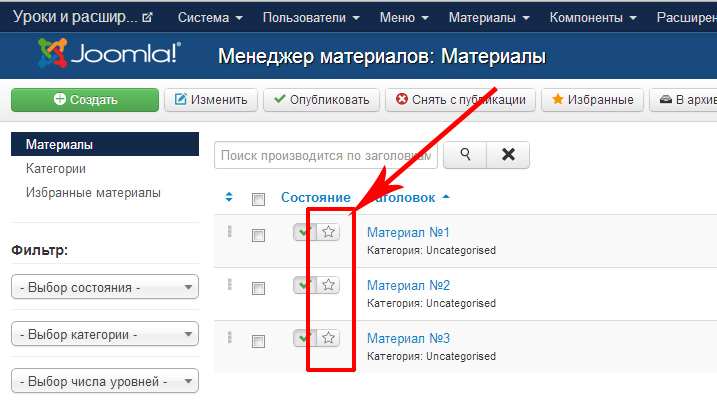Screen dimensions: 717x402
Task: Toggle the featured star for Материал №2
Action: (x=329, y=285)
